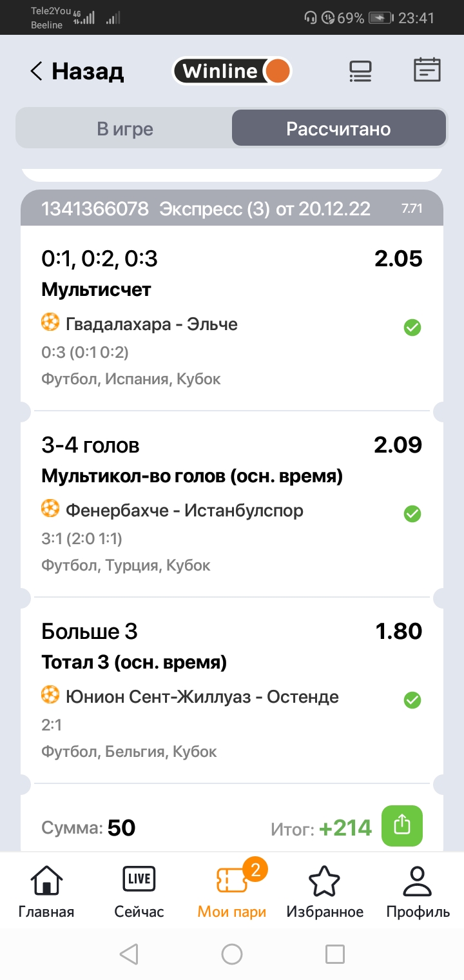Viewport: 464px width, 980px height.
Task: Switch to В игре tab
Action: (x=125, y=129)
